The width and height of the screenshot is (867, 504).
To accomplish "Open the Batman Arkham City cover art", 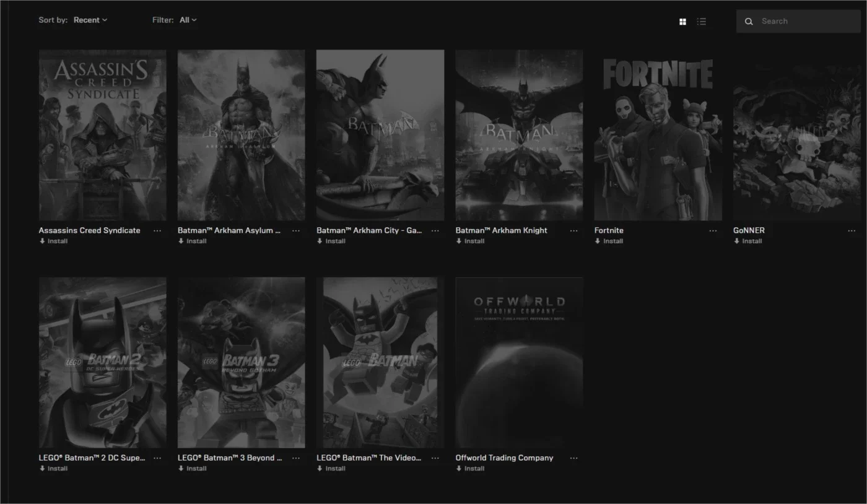I will pos(380,136).
